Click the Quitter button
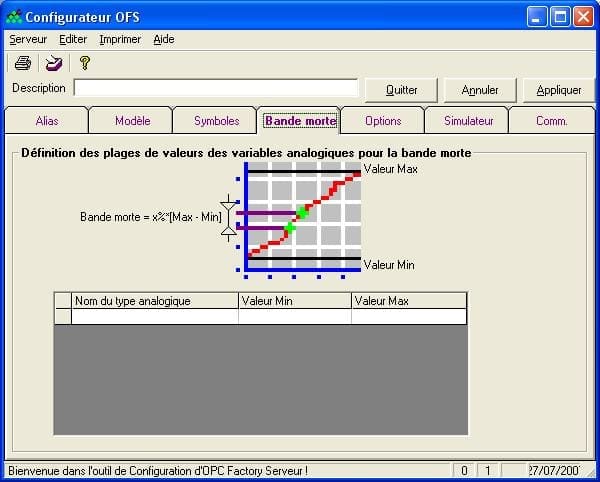The width and height of the screenshot is (600, 482). click(401, 90)
